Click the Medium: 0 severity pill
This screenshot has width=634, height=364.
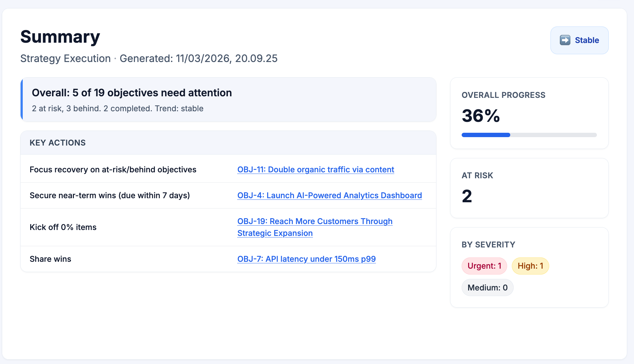(487, 288)
